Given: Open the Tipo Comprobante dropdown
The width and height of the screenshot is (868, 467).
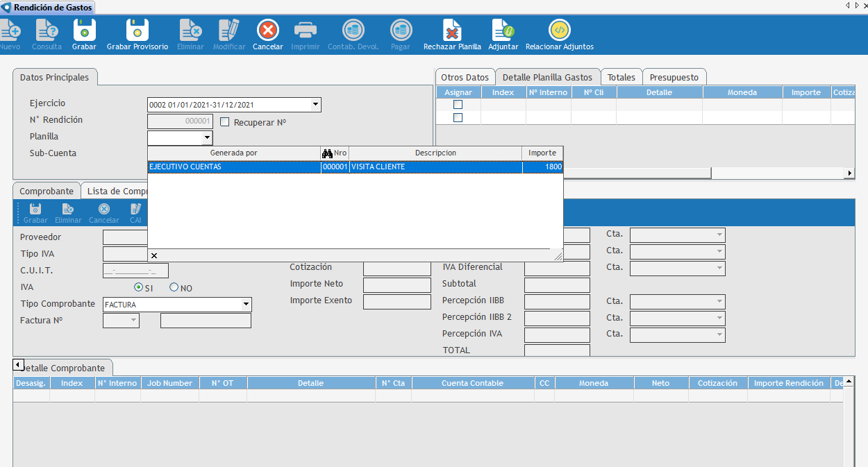Looking at the screenshot, I should coord(246,305).
